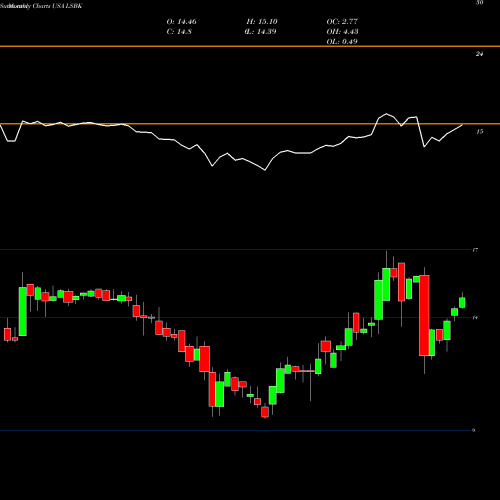Click the axis label '24' on upper panel
This screenshot has height=500, width=500.
pyautogui.click(x=479, y=54)
